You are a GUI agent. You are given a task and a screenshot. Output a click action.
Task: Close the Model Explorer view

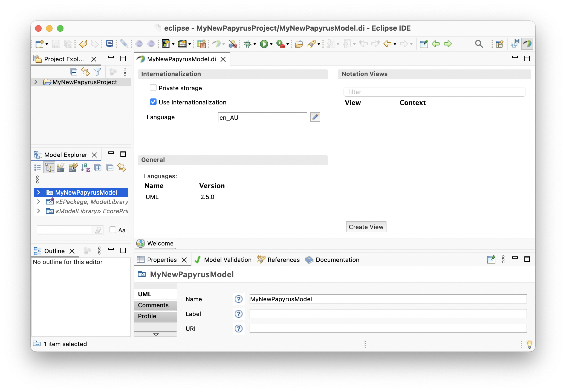(x=94, y=155)
